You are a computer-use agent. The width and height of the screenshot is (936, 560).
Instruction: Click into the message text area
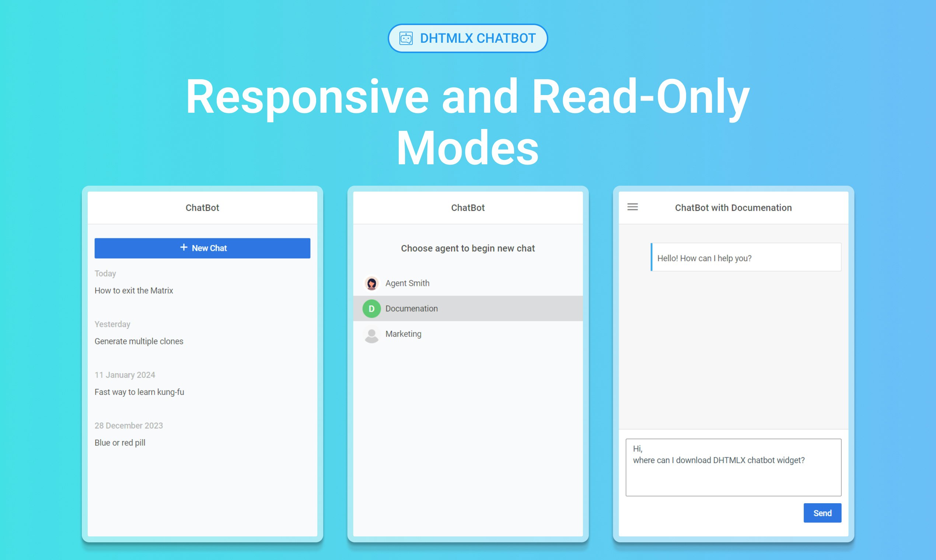point(733,479)
